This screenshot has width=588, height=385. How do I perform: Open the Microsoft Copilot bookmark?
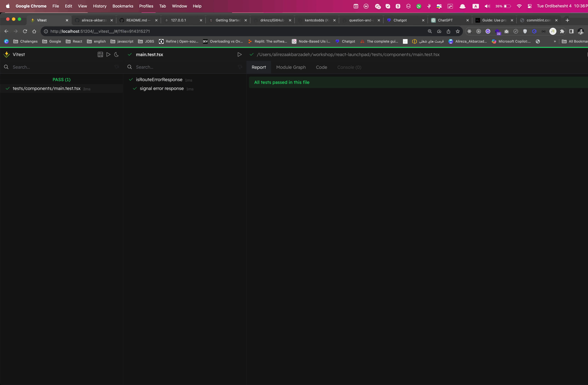[511, 42]
